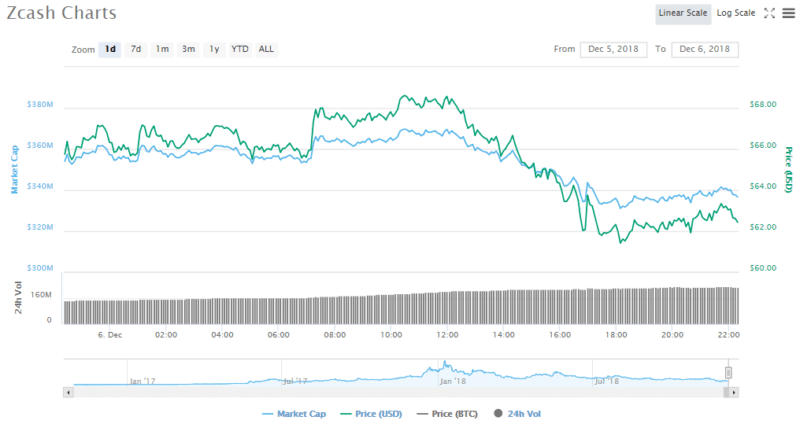800x424 pixels.
Task: Toggle Market Cap series in legend
Action: click(297, 413)
